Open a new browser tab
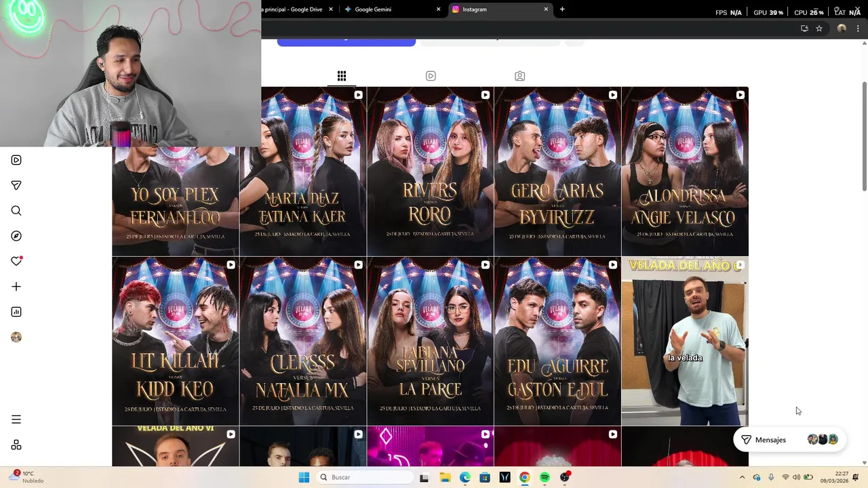868x488 pixels. click(562, 9)
